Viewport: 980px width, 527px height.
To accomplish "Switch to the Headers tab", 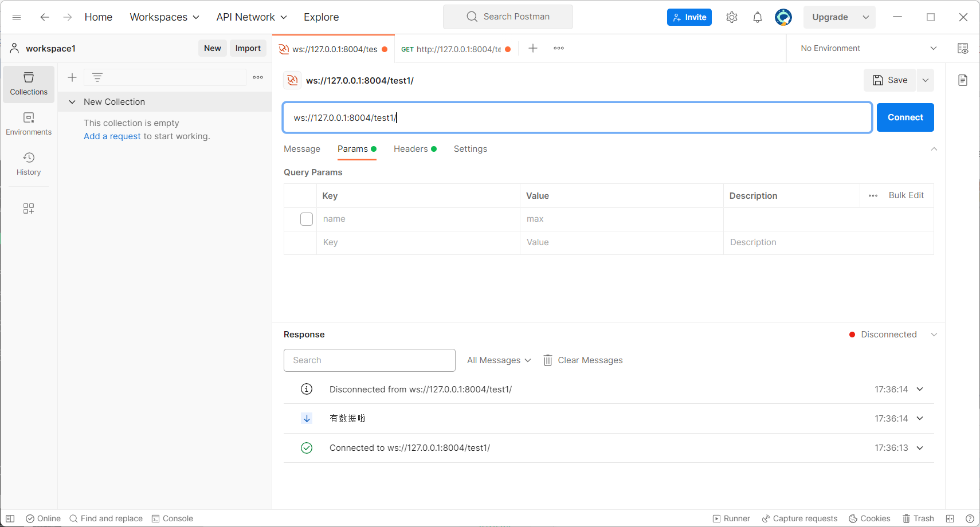I will (x=415, y=149).
